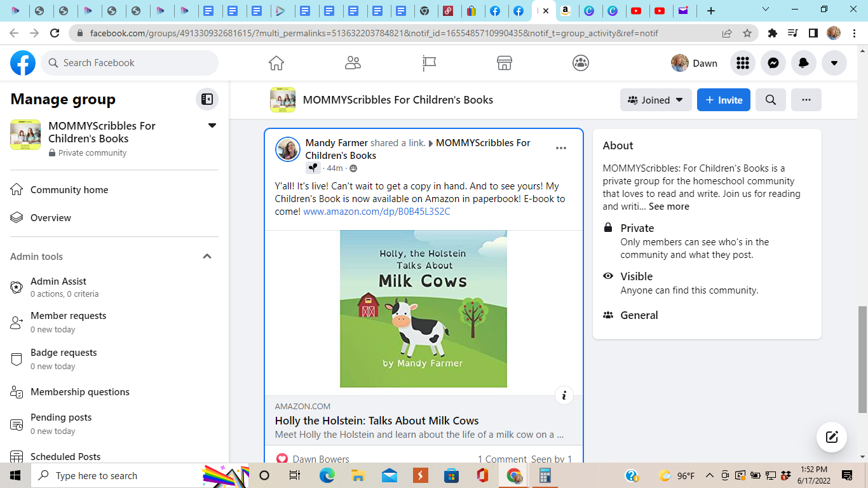Start a new message with compose icon
The image size is (868, 488).
pyautogui.click(x=832, y=437)
